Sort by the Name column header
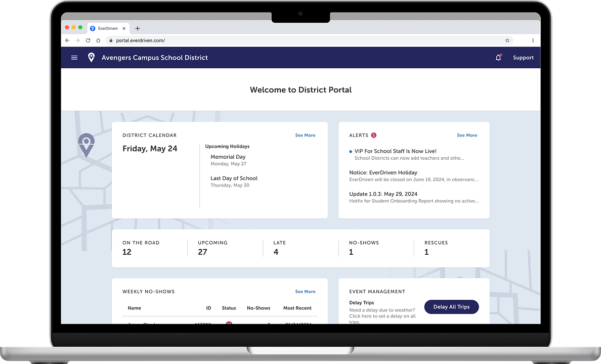This screenshot has height=364, width=601. tap(134, 308)
